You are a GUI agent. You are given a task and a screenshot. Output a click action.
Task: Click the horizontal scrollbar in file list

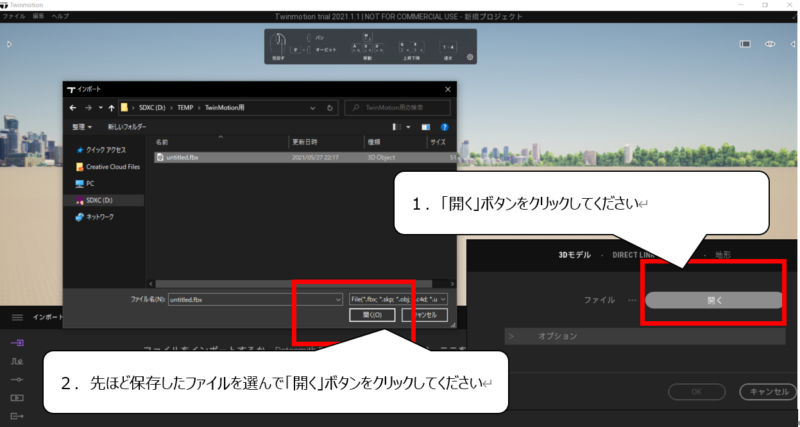pyautogui.click(x=294, y=283)
